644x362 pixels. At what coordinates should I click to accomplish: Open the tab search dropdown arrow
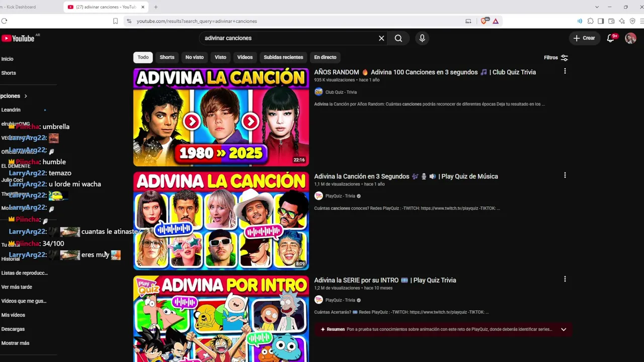coord(597,7)
